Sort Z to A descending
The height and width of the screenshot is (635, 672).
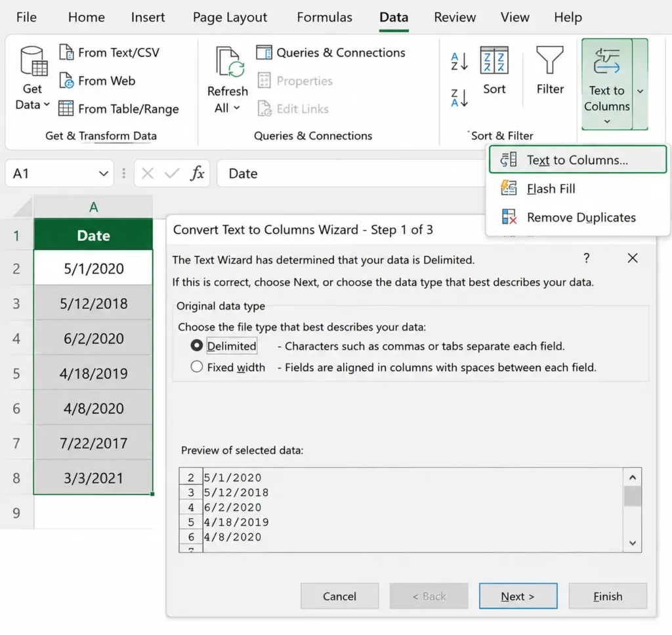pos(459,98)
